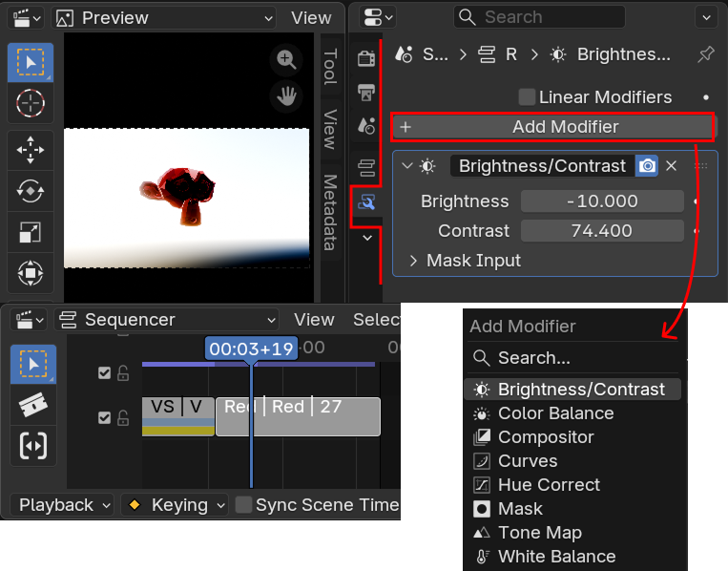This screenshot has width=728, height=571.
Task: Select the Move tool in the preview toolbar
Action: (x=31, y=150)
